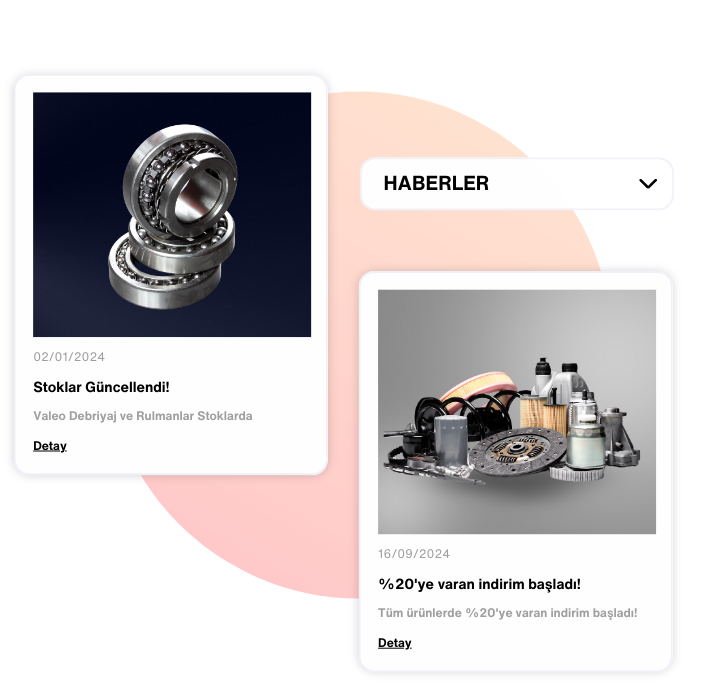Expand the HABERLER chevron arrow
This screenshot has height=690, width=704.
647,184
